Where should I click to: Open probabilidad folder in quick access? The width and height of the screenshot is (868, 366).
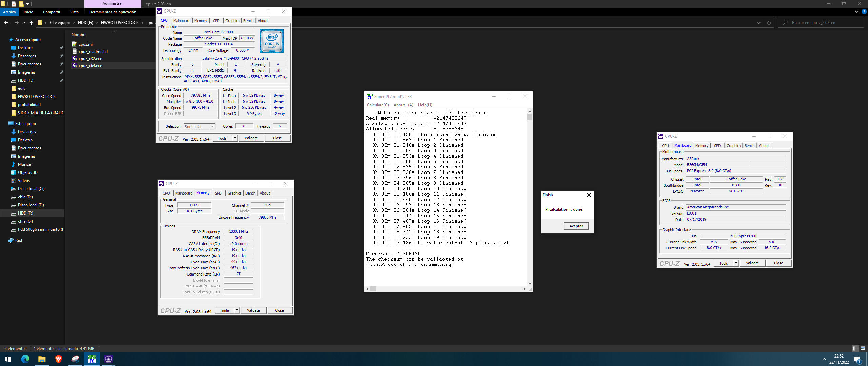[x=29, y=105]
